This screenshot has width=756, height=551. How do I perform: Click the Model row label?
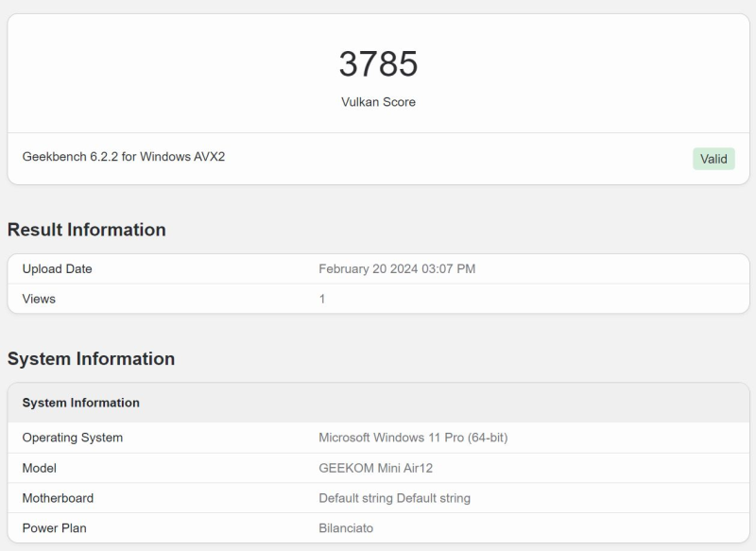tap(40, 468)
